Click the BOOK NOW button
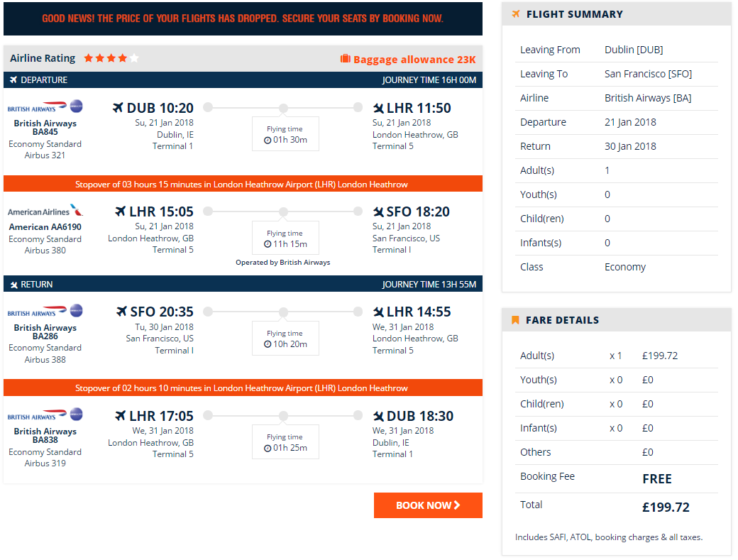This screenshot has width=738, height=560. point(428,505)
